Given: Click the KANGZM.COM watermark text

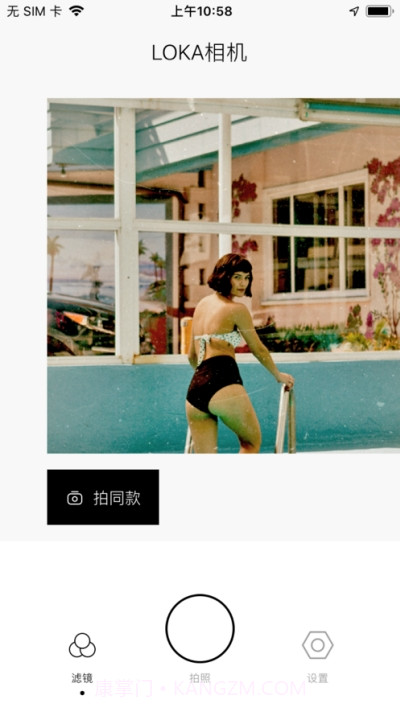Looking at the screenshot, I should click(x=240, y=689).
